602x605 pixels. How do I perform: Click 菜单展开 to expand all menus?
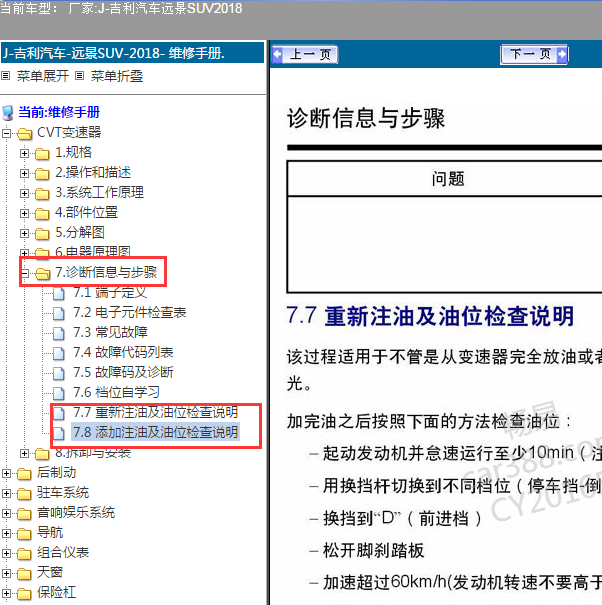[43, 76]
